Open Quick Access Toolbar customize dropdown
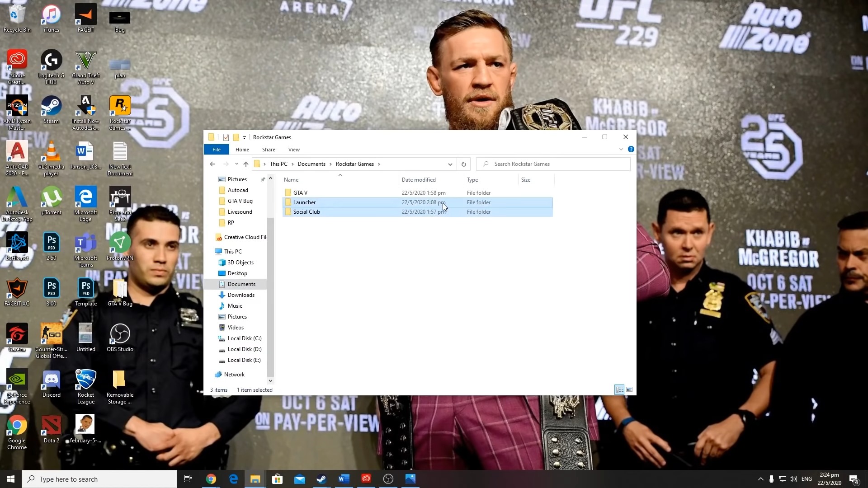 244,137
